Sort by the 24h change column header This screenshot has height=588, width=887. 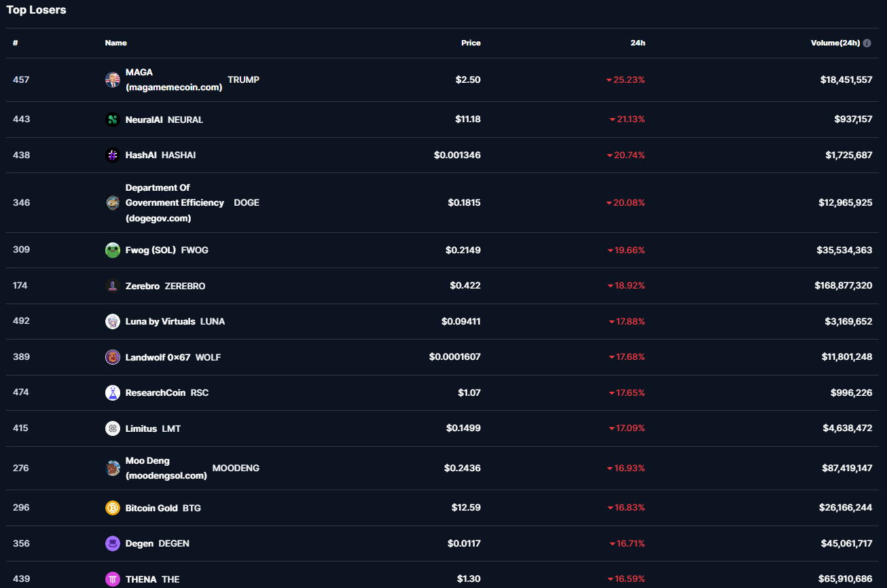(x=637, y=43)
